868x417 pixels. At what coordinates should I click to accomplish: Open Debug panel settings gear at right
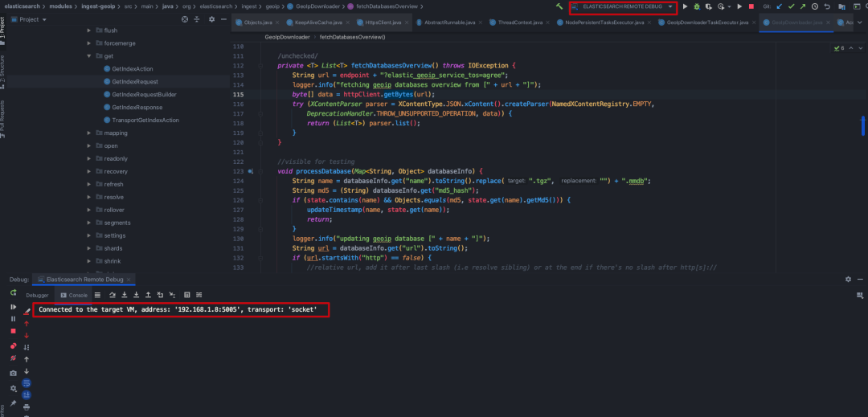[848, 280]
